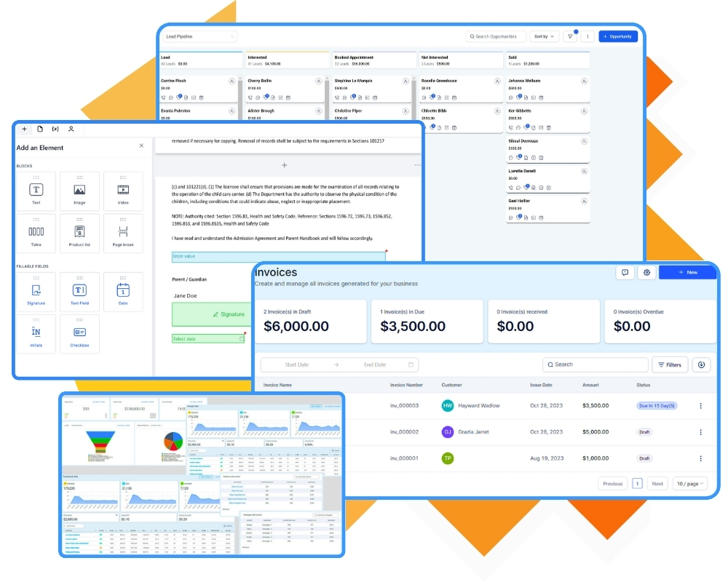Insert a Video block element
Image resolution: width=728 pixels, height=582 pixels.
[123, 191]
